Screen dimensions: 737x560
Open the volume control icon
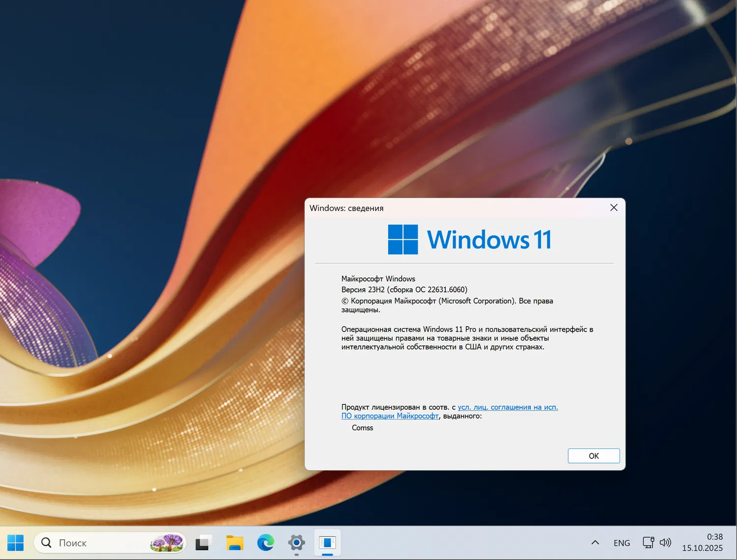[666, 542]
